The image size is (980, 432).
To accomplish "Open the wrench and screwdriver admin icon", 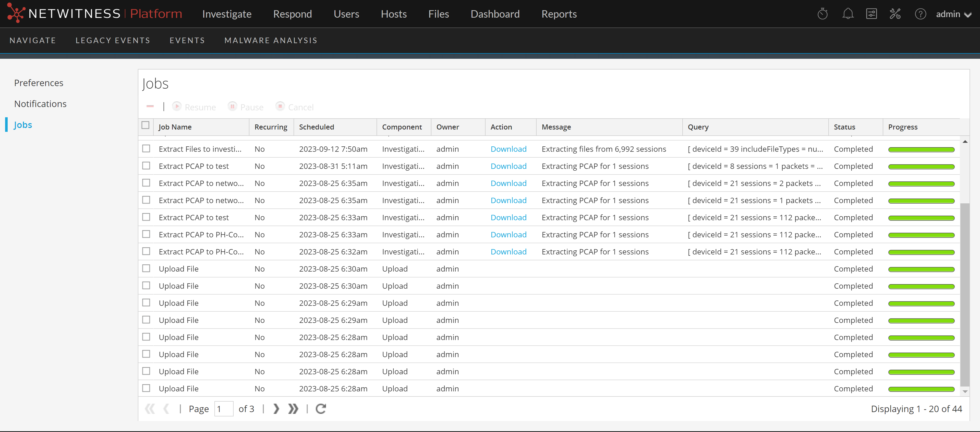I will click(895, 14).
